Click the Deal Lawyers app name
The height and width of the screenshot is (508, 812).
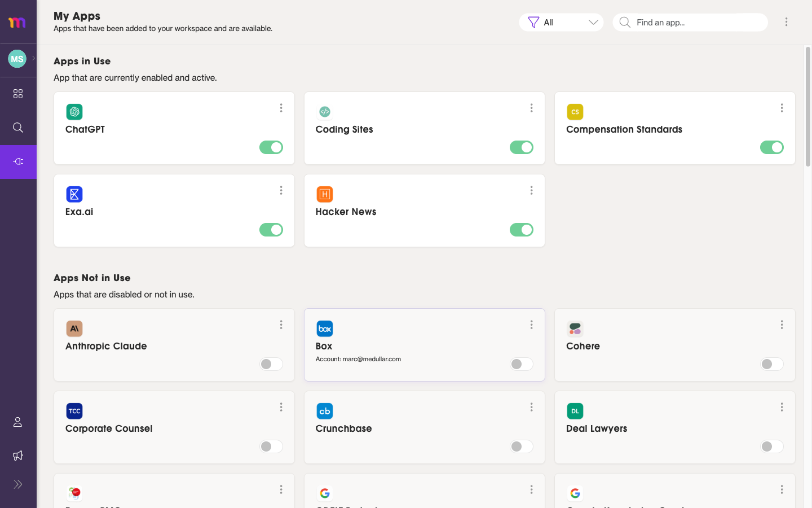(x=597, y=428)
